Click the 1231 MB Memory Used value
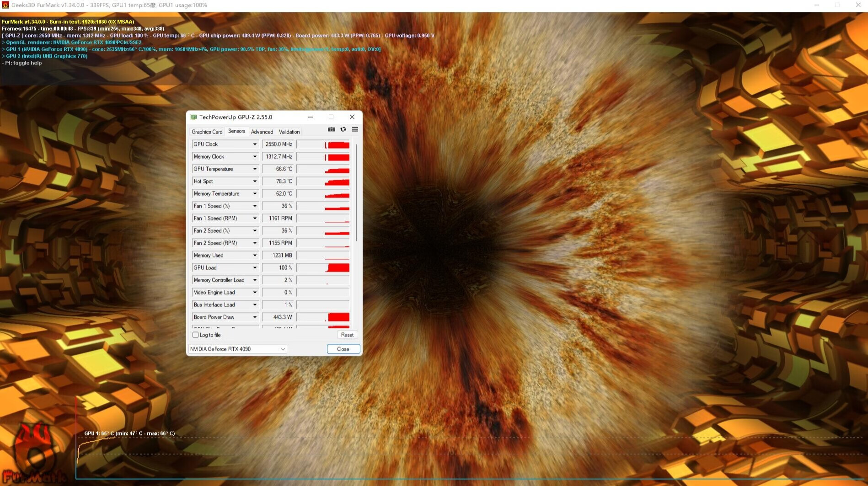Screen dimensions: 868x486 [278, 256]
